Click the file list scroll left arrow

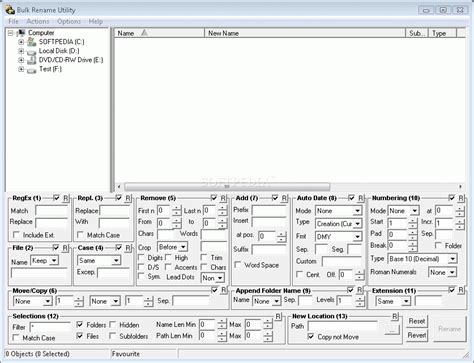click(x=119, y=186)
